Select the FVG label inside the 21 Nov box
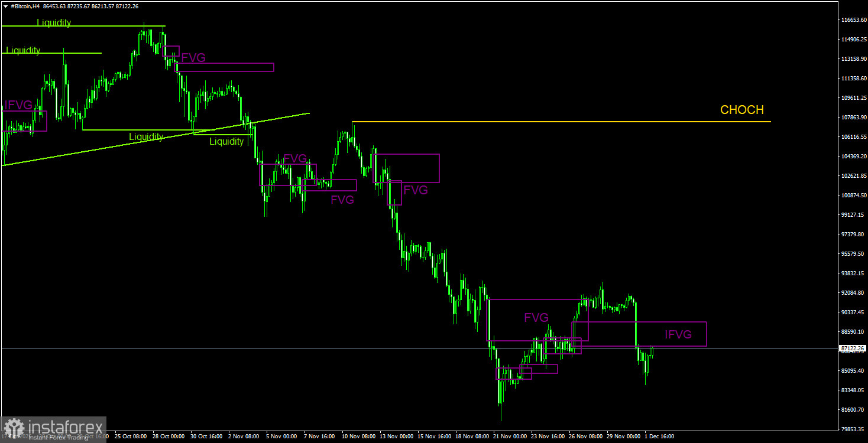This screenshot has width=868, height=443. coord(536,318)
